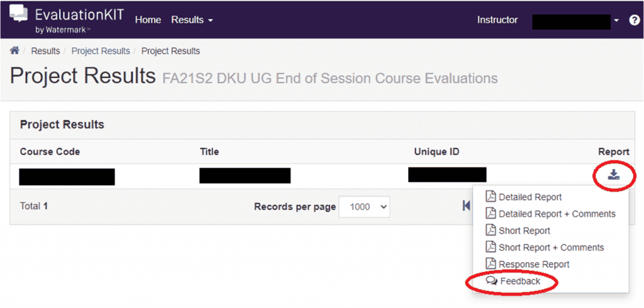Image resolution: width=644 pixels, height=308 pixels.
Task: Click the Results breadcrumb link
Action: (45, 51)
